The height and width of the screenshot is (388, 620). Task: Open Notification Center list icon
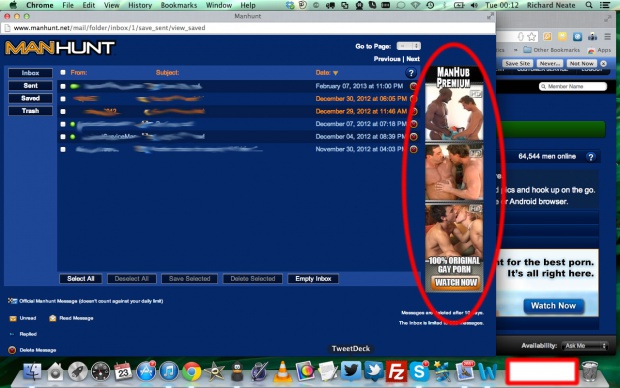(x=605, y=5)
